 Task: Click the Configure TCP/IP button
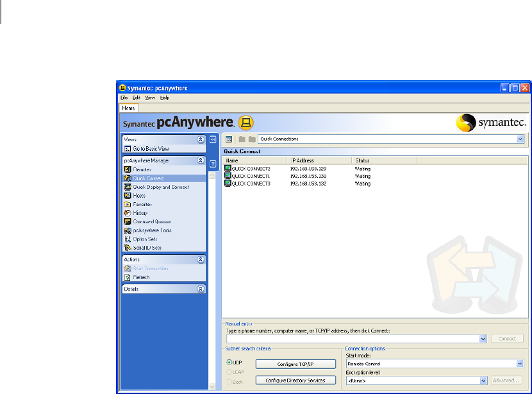[x=295, y=364]
